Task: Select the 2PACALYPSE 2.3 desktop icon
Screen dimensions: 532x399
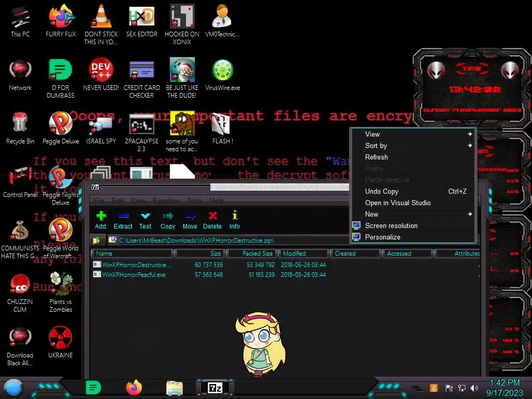Action: click(141, 132)
